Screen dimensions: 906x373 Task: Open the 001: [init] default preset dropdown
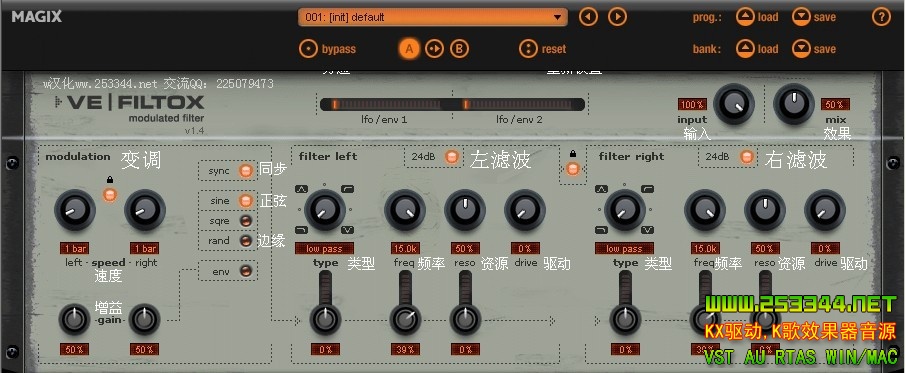click(433, 17)
